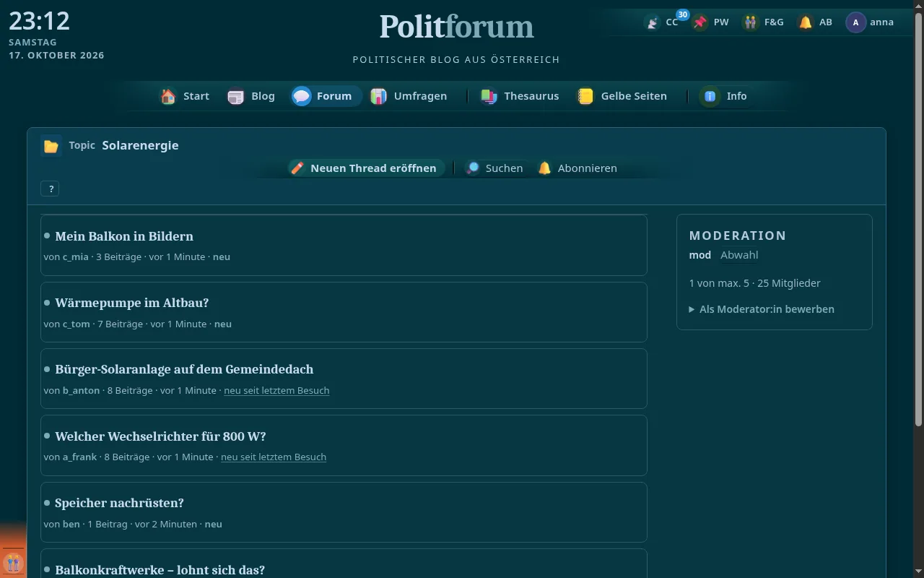Click the blue Info icon
Viewport: 924px width, 578px height.
coord(710,96)
